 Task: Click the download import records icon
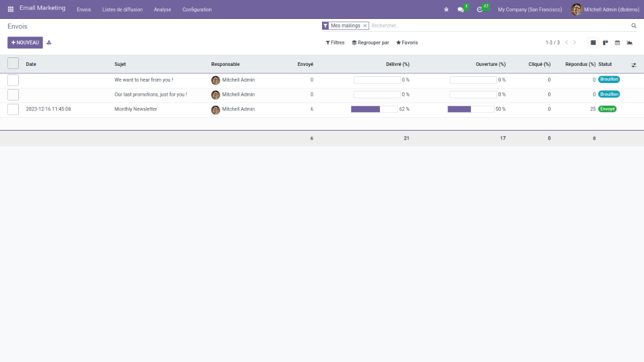[49, 43]
